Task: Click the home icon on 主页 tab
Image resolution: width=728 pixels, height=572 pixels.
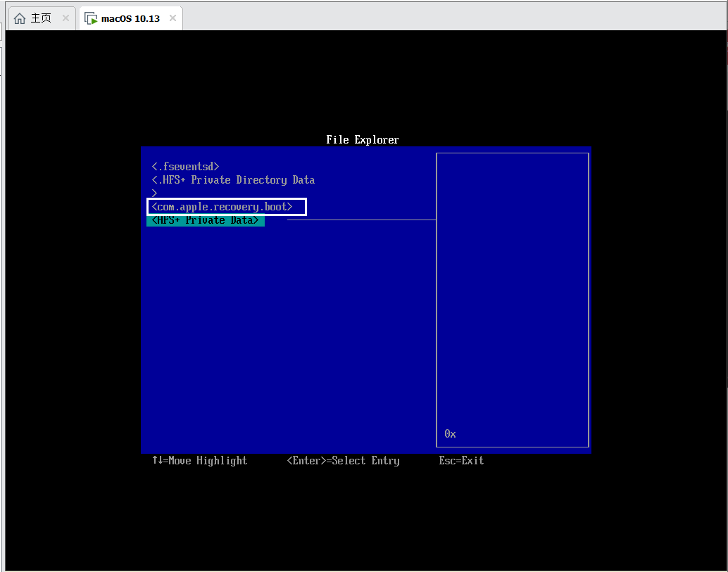Action: click(x=20, y=18)
